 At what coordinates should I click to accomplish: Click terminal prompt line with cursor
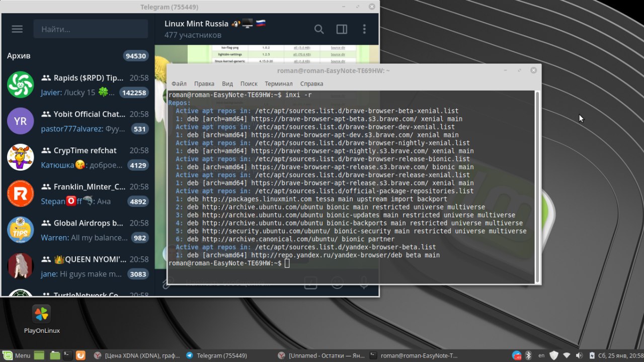229,263
